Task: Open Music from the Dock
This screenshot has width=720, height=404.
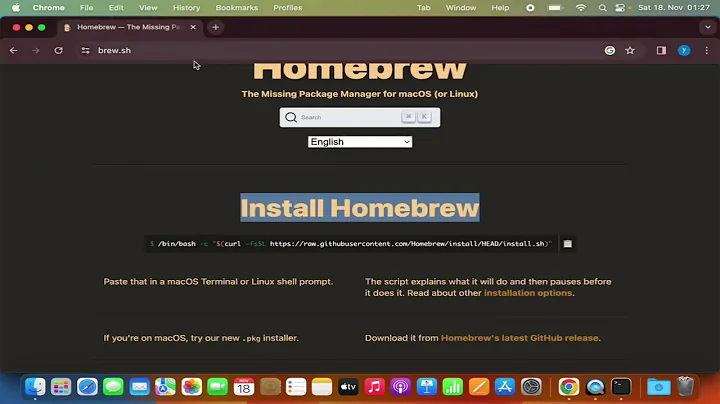Action: pos(374,387)
